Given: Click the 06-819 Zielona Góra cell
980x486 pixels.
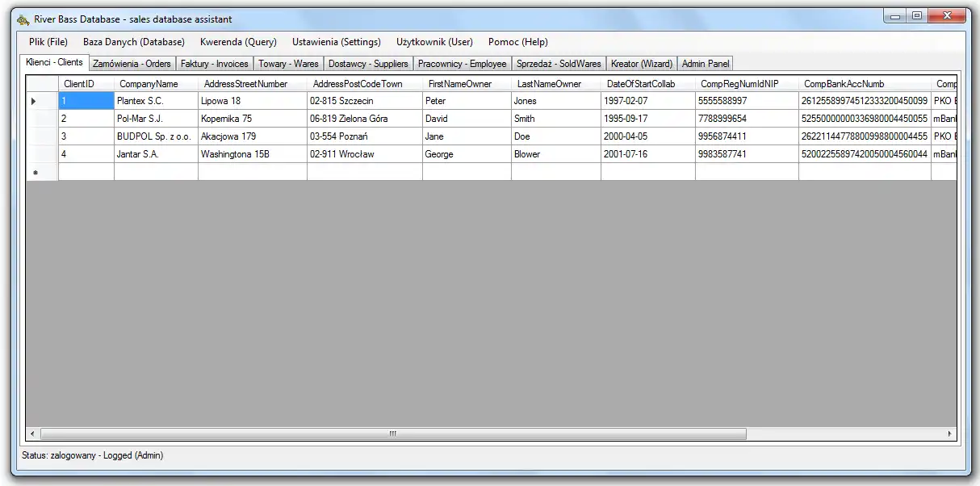Looking at the screenshot, I should click(365, 119).
